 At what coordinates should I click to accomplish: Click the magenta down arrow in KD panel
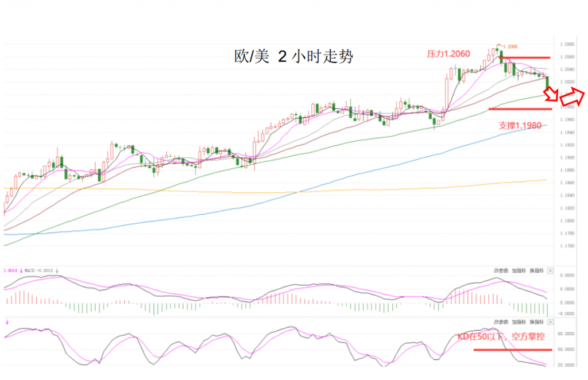pyautogui.click(x=7, y=322)
